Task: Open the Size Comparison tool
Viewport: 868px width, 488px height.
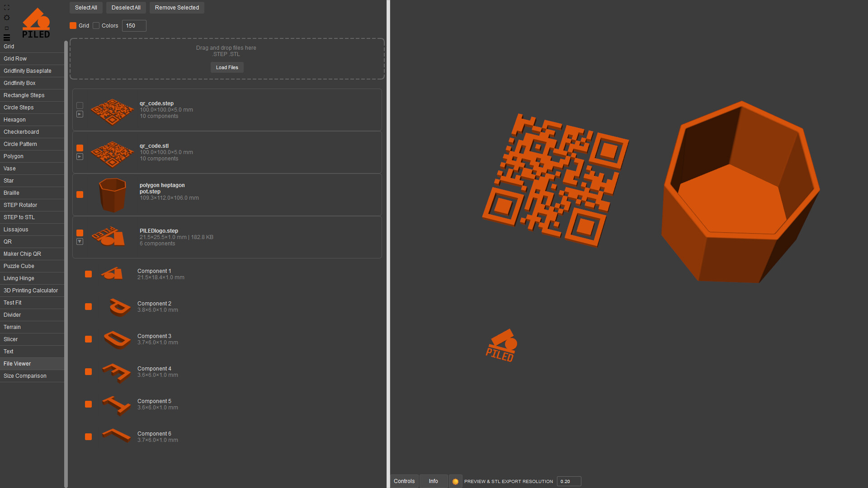Action: tap(25, 376)
